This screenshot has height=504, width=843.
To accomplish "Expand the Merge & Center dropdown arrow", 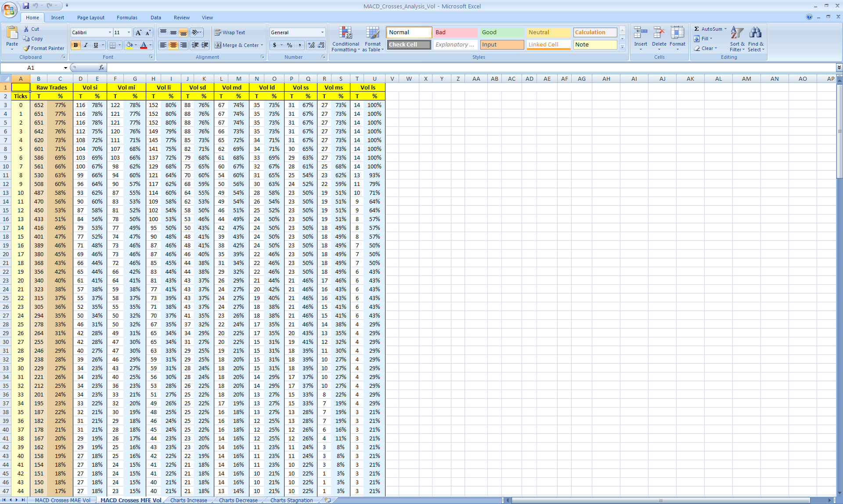I will [x=262, y=45].
